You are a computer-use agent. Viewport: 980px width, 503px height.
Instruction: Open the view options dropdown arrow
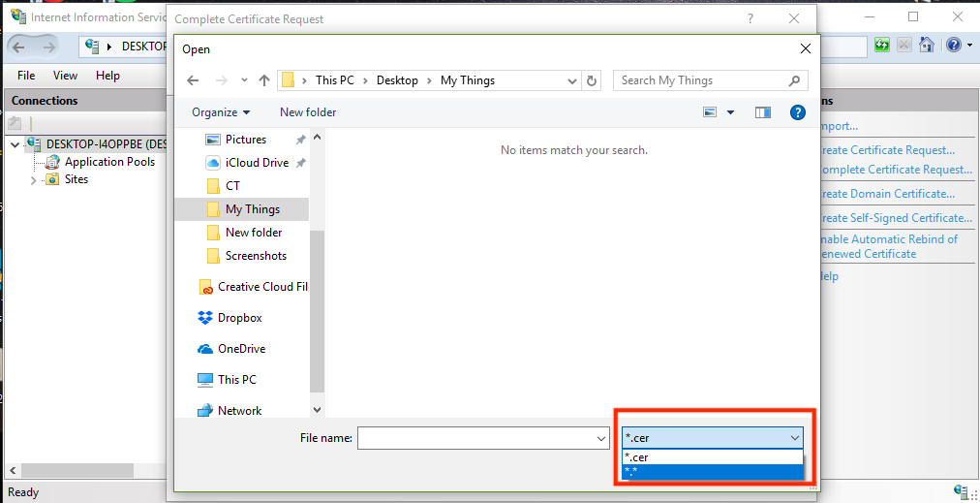pos(730,112)
